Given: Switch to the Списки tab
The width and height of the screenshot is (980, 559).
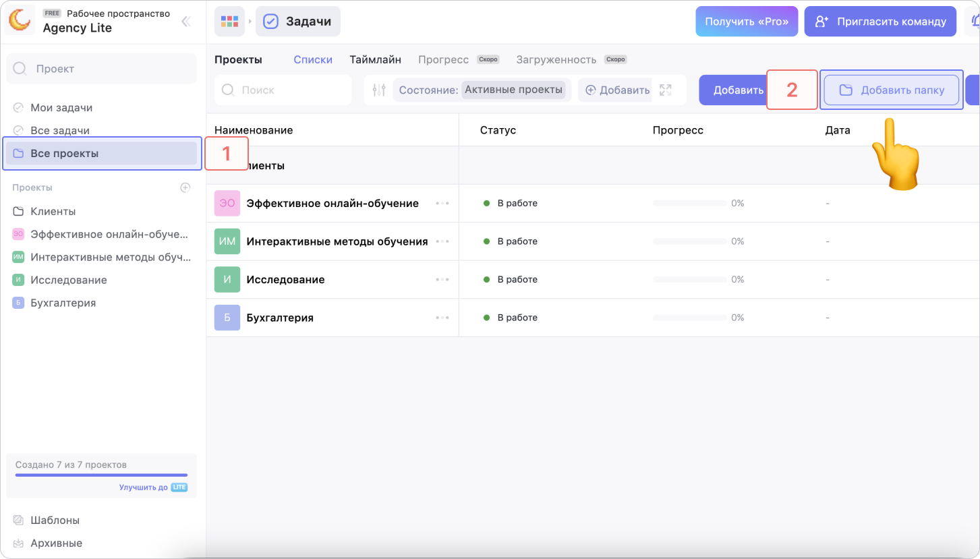Looking at the screenshot, I should (x=313, y=59).
